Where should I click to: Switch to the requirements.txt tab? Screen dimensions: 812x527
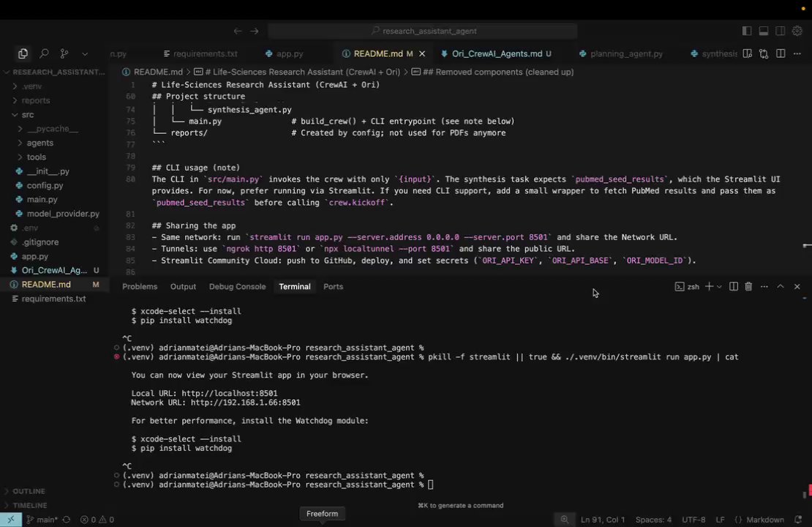(200, 54)
